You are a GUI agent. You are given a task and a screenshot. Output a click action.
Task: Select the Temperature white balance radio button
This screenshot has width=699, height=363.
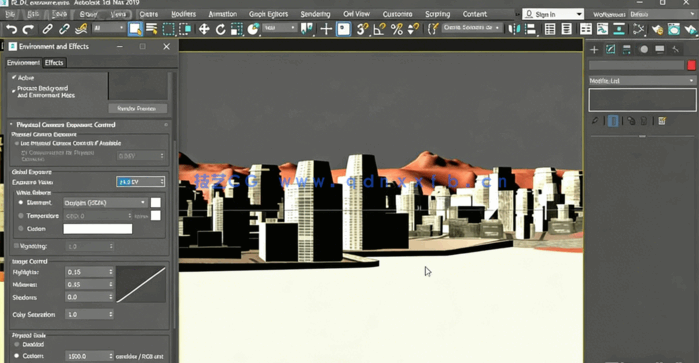[21, 216]
